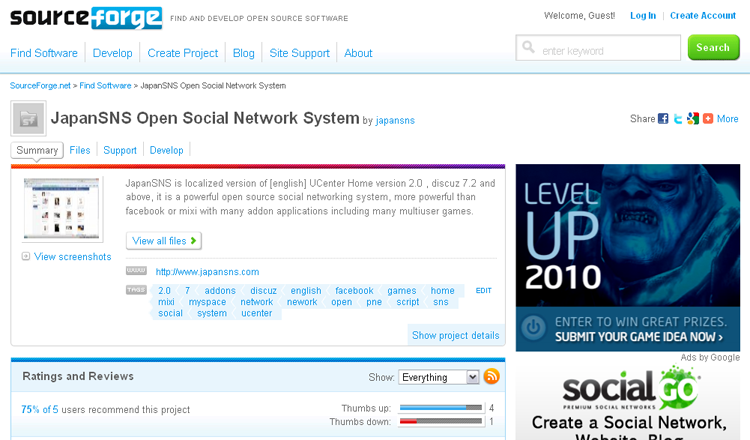Viewport: 750px width, 440px height.
Task: Click the View all files button
Action: (164, 241)
